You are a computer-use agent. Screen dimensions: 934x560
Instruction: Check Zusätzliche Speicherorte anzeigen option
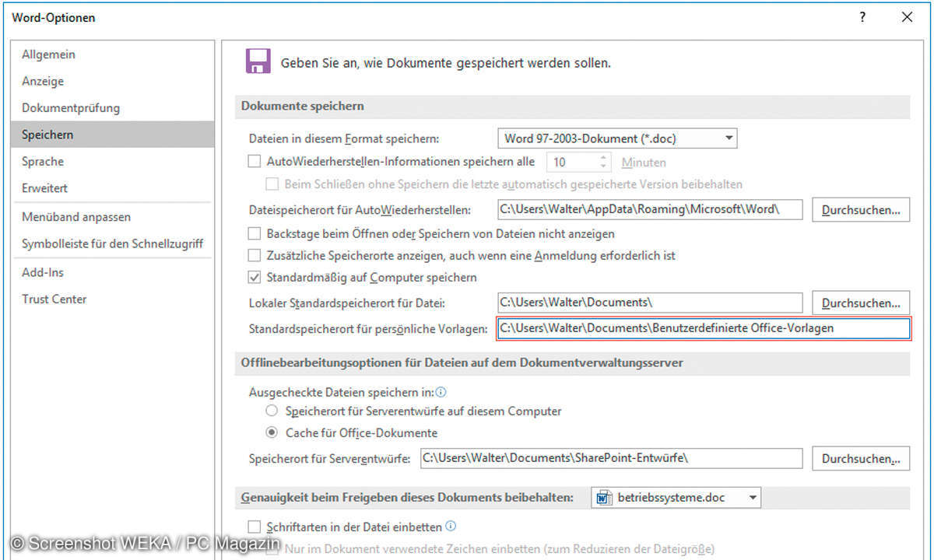pyautogui.click(x=254, y=255)
